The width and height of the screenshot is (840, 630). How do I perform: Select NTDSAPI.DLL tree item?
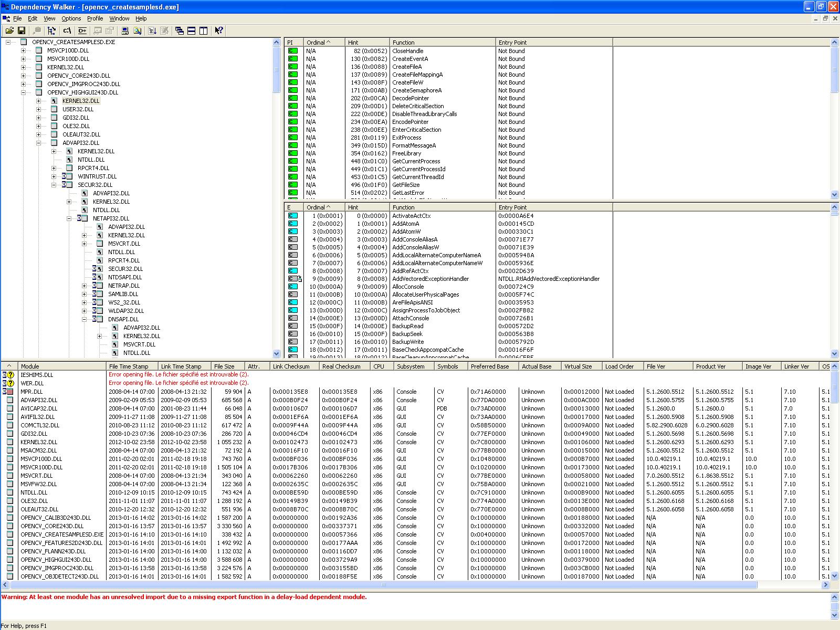(125, 277)
